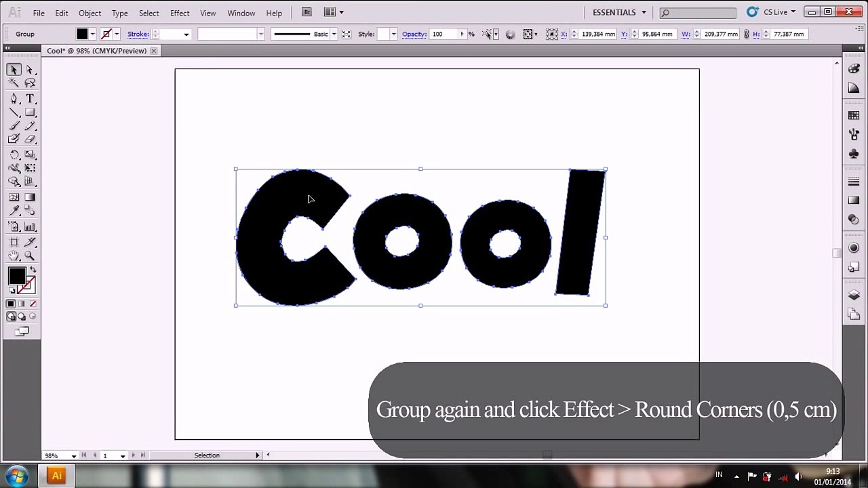Open the Swatches panel grid icon
868x488 pixels.
(x=854, y=116)
